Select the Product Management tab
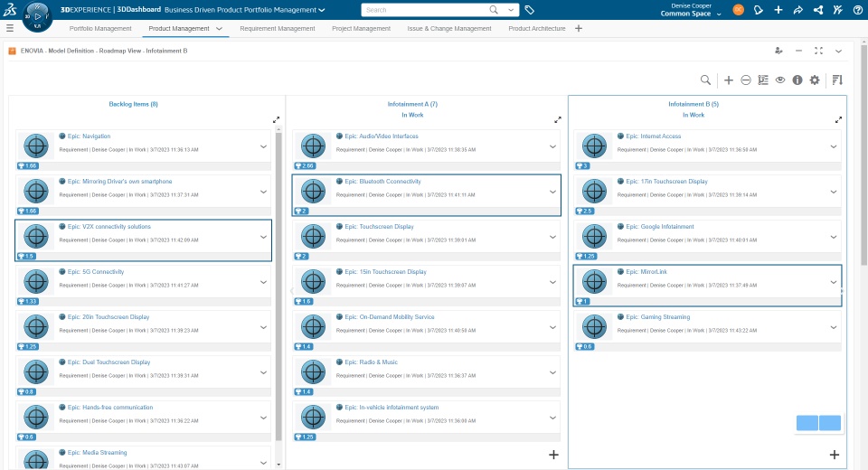The image size is (868, 470). click(179, 28)
